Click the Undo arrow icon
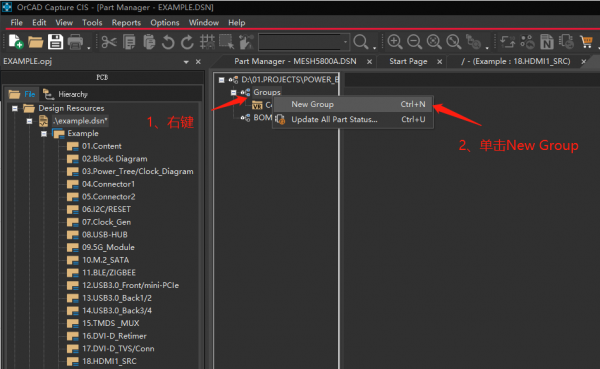 point(168,42)
